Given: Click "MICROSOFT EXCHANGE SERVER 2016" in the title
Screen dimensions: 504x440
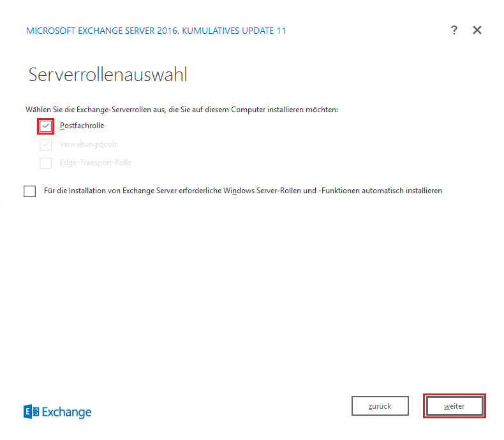Looking at the screenshot, I should tap(102, 31).
